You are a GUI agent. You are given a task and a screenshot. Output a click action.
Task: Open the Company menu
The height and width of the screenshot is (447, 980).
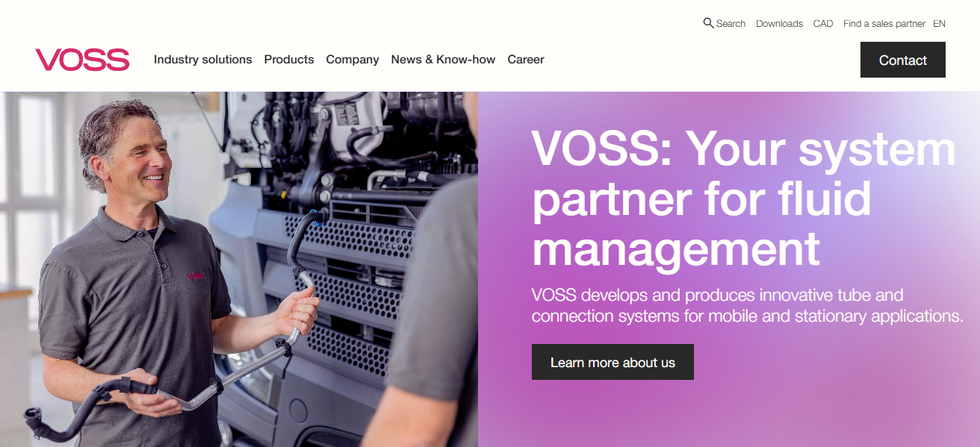[x=353, y=60]
